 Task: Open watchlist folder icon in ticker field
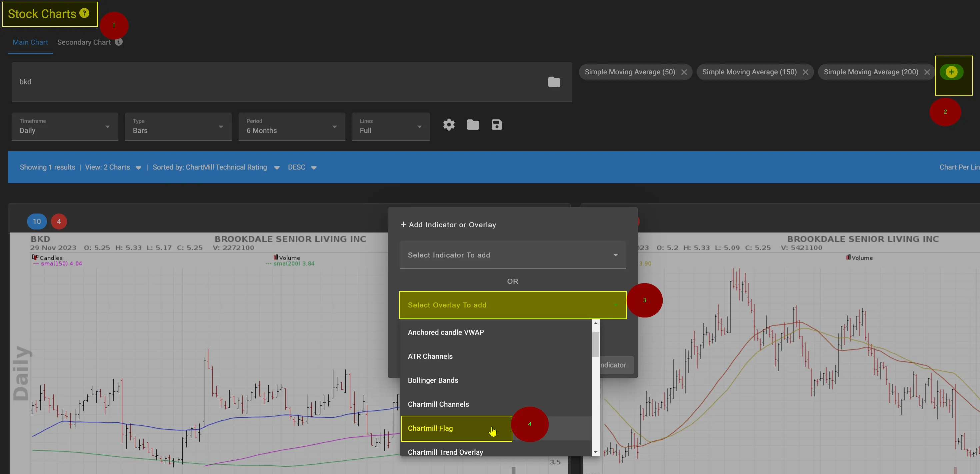[x=554, y=82]
